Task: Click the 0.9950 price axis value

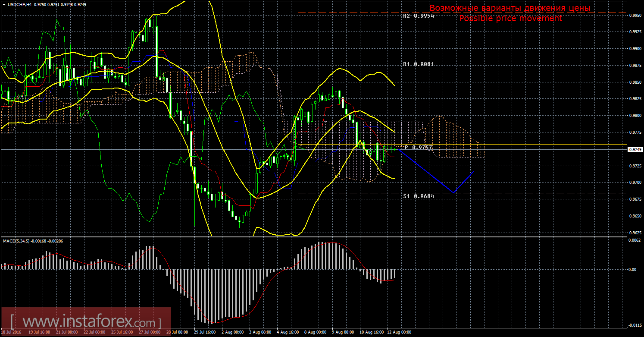Action: coord(635,15)
